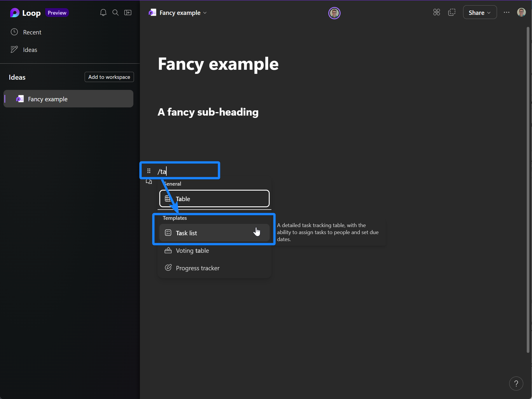Viewport: 532px width, 399px height.
Task: Select Fancy example in the Ideas list
Action: [x=48, y=99]
